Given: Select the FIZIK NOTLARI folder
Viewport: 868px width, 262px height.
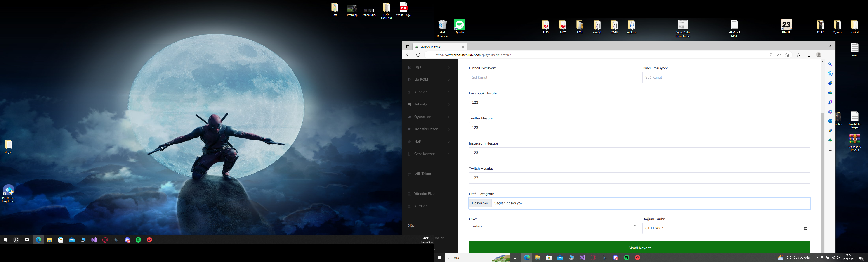Looking at the screenshot, I should (x=387, y=11).
